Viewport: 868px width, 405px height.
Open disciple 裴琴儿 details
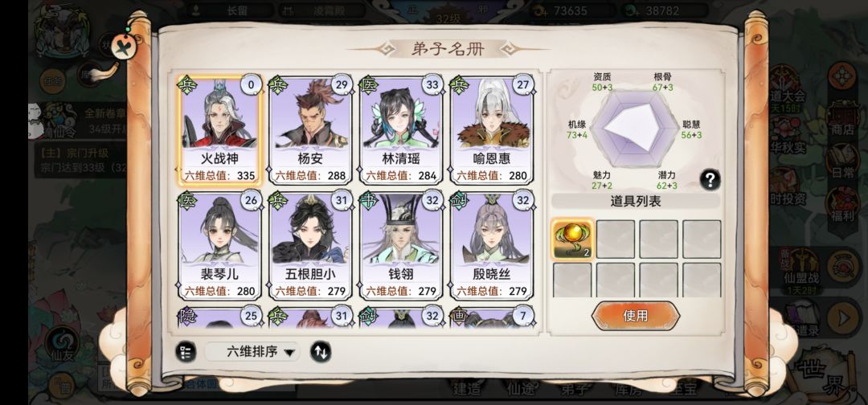point(219,246)
